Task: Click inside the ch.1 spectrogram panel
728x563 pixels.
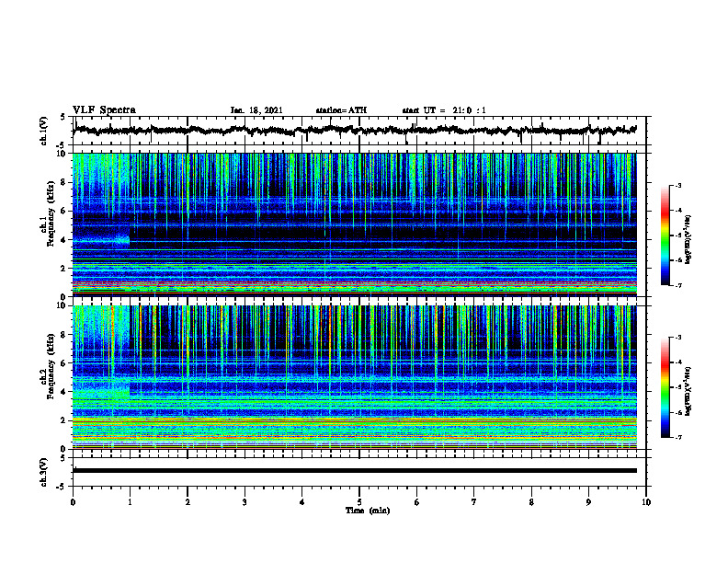Action: pyautogui.click(x=355, y=224)
